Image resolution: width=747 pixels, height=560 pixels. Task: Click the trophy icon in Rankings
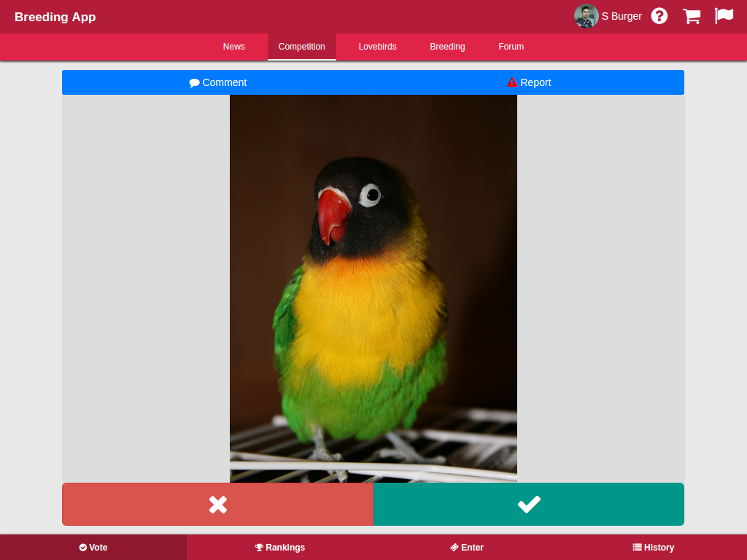coord(259,548)
